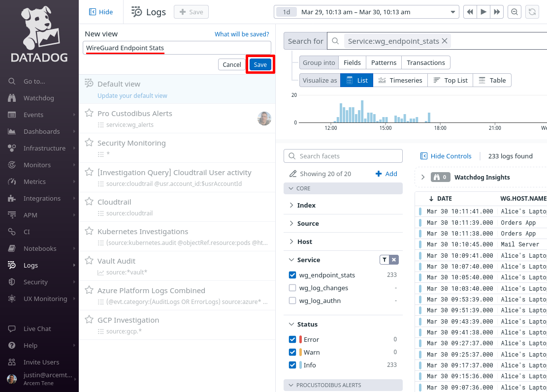
Task: Star the GCP Investigation view
Action: 89,320
